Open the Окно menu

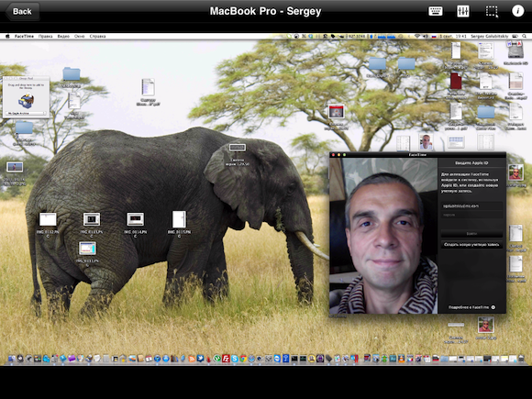click(x=79, y=36)
